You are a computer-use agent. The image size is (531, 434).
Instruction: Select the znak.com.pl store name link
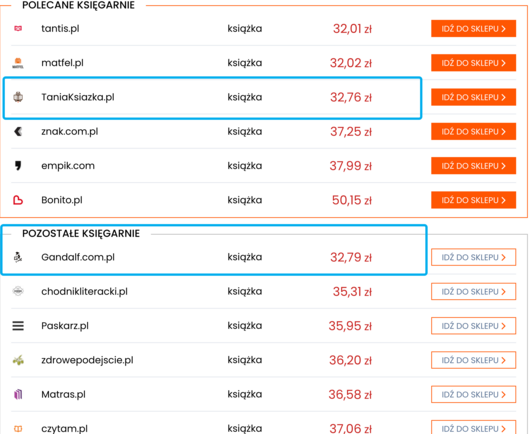70,131
